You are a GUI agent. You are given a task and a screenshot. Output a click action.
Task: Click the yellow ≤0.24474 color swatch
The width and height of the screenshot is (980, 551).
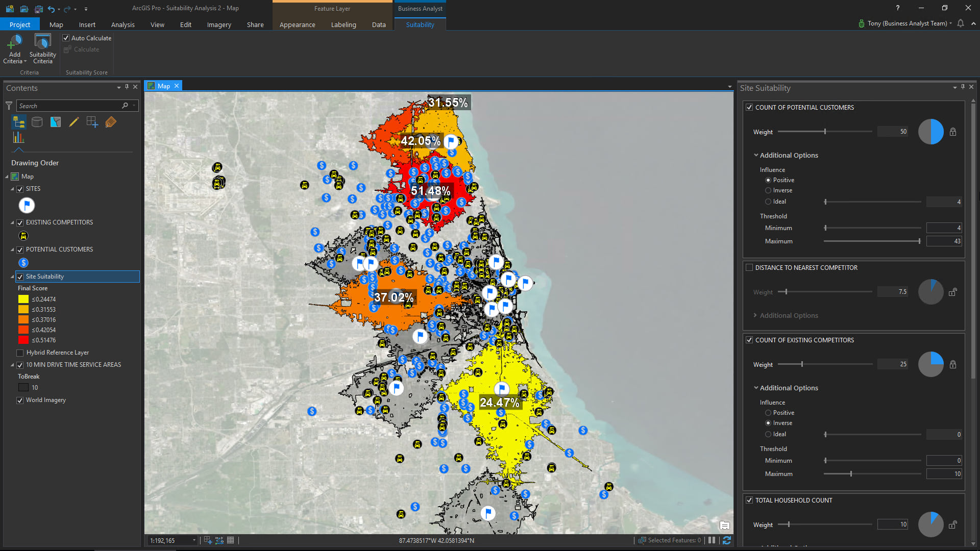[x=23, y=299]
